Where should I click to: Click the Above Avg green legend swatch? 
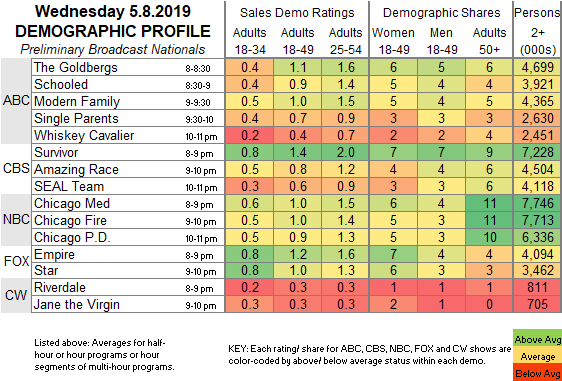click(x=537, y=339)
